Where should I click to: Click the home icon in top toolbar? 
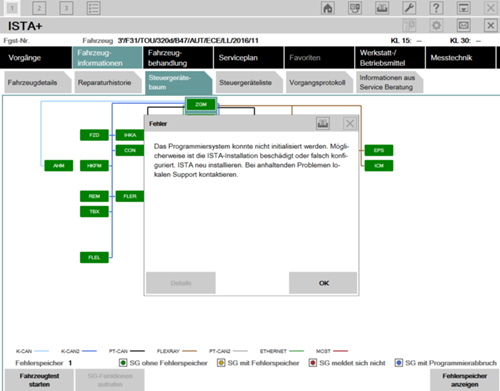point(328,8)
